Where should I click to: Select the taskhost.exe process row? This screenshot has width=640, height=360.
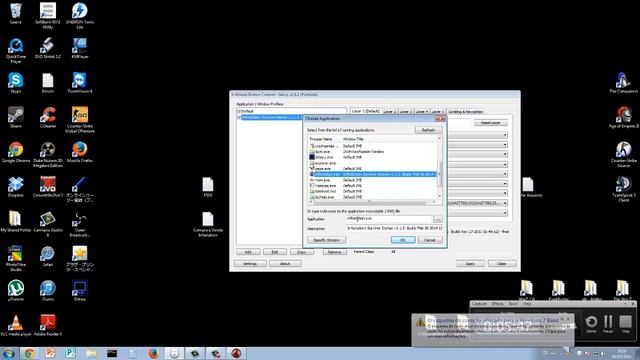click(372, 191)
